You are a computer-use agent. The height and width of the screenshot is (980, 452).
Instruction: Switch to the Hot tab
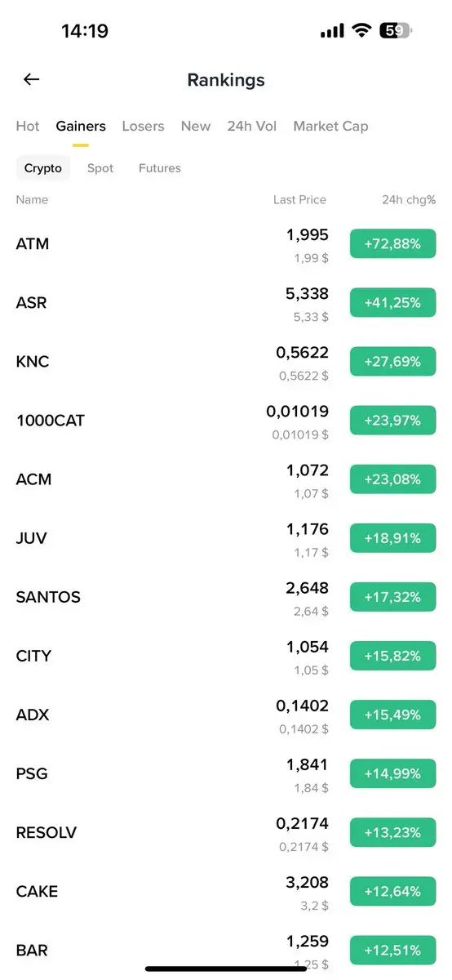coord(28,126)
